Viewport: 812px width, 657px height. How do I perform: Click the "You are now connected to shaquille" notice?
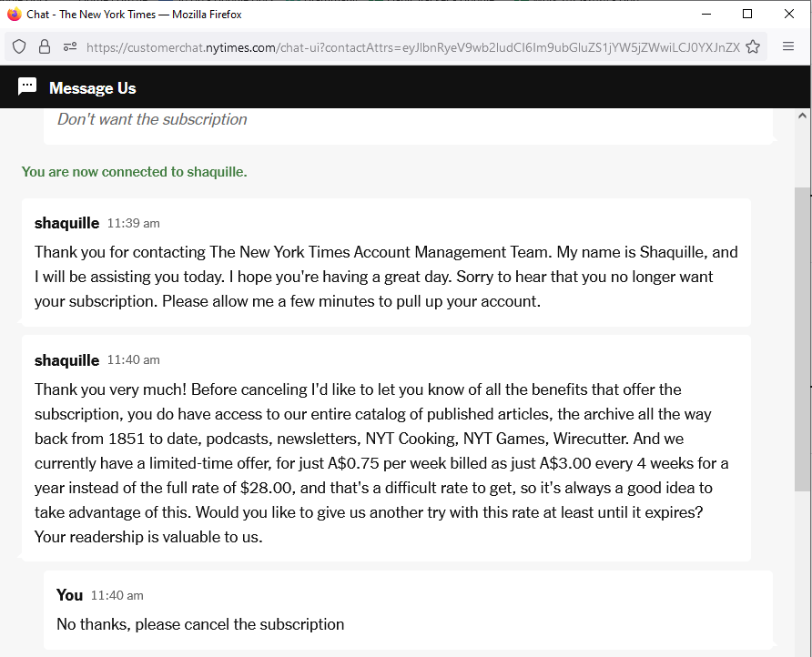135,171
